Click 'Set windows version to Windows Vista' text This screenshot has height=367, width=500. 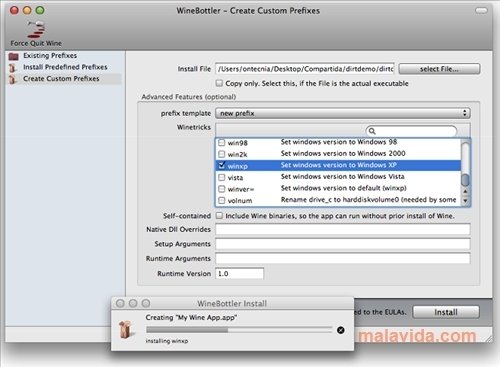tap(343, 176)
